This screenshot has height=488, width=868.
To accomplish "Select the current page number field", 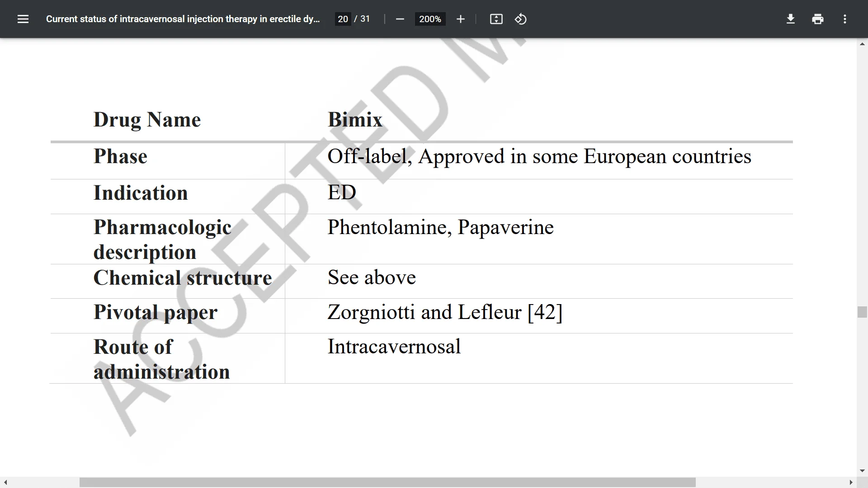I will coord(343,19).
